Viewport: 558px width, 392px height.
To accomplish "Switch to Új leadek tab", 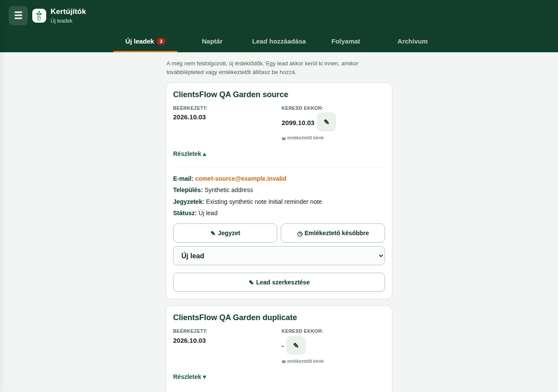I will coord(145,42).
